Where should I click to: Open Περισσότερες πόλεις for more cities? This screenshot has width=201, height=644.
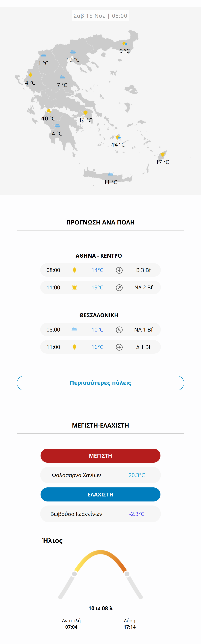coord(100,383)
